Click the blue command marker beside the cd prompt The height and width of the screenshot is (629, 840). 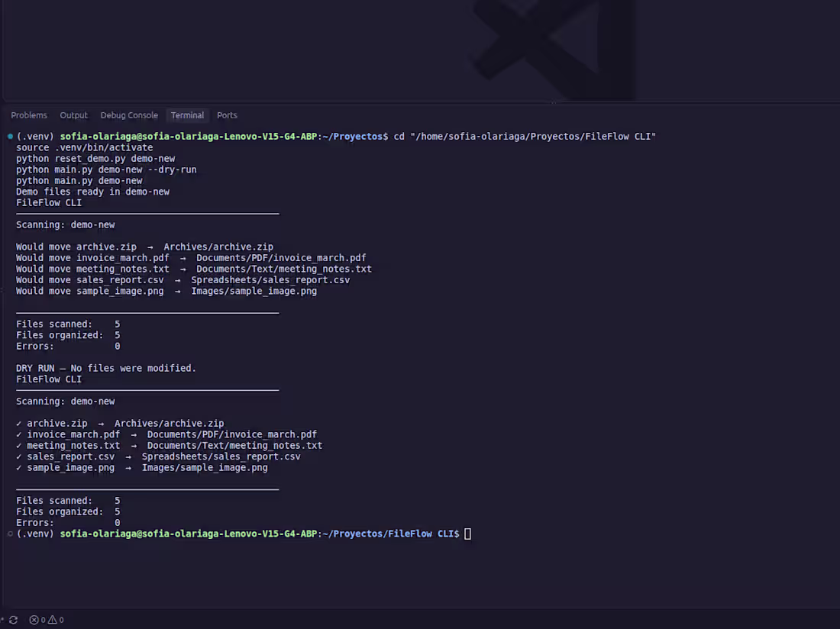tap(10, 137)
